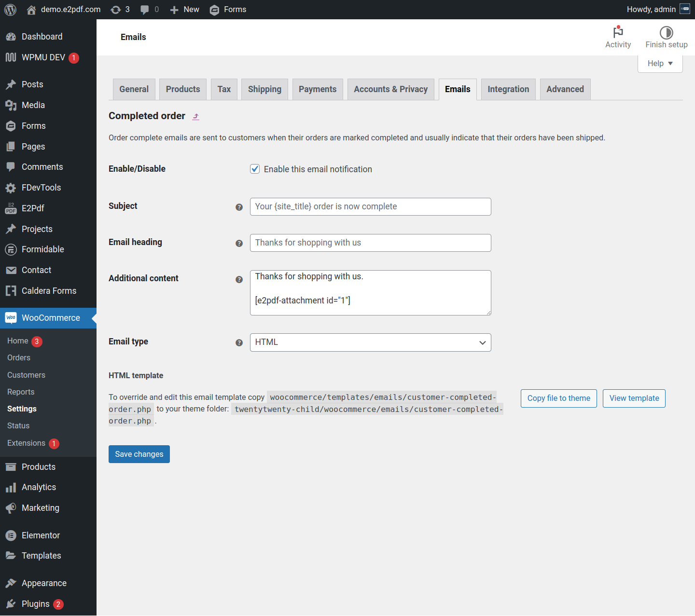Screen dimensions: 695x616
Task: Open the Email type dropdown
Action: (x=370, y=342)
